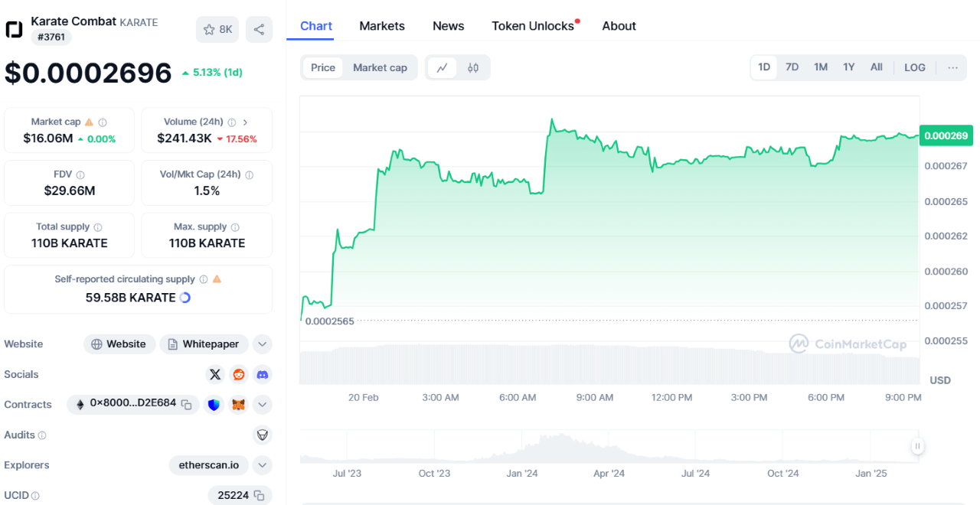Open the Volume (24h) info icon
This screenshot has width=980, height=505.
point(232,122)
